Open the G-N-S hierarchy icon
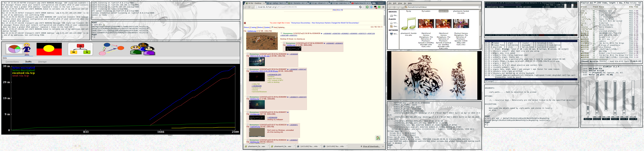Viewport: 644px width, 151px height. [80, 49]
